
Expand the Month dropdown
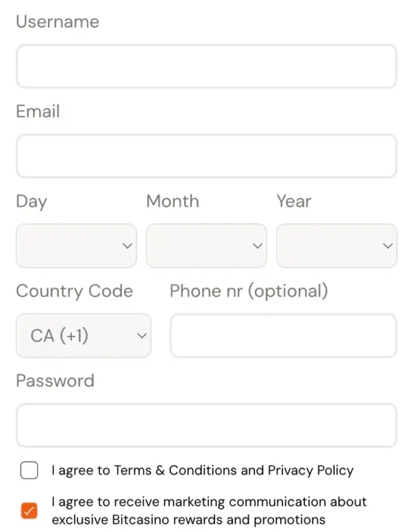click(206, 246)
